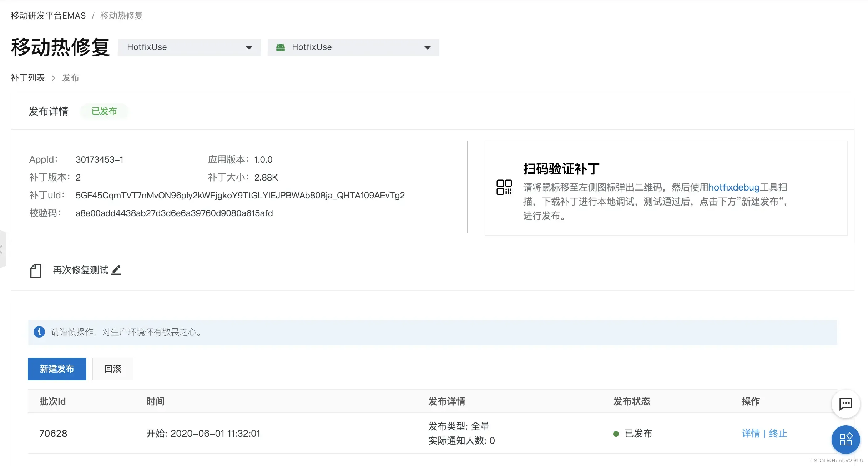The width and height of the screenshot is (868, 466).
Task: Click the Android icon in the app dropdown
Action: point(281,47)
